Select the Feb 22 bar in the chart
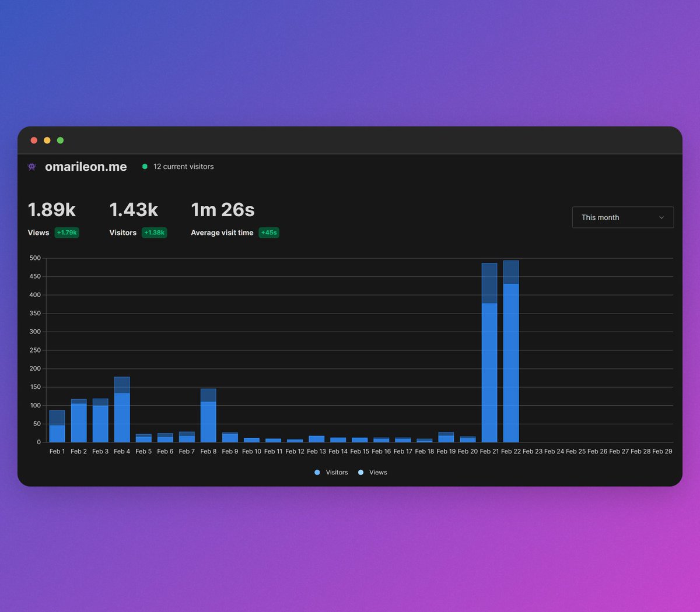Image resolution: width=700 pixels, height=612 pixels. tap(511, 351)
